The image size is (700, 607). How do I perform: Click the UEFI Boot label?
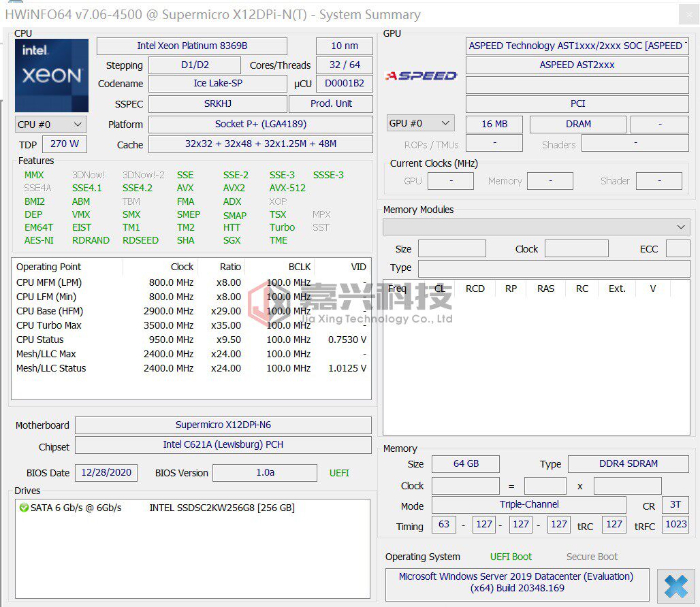pos(511,557)
